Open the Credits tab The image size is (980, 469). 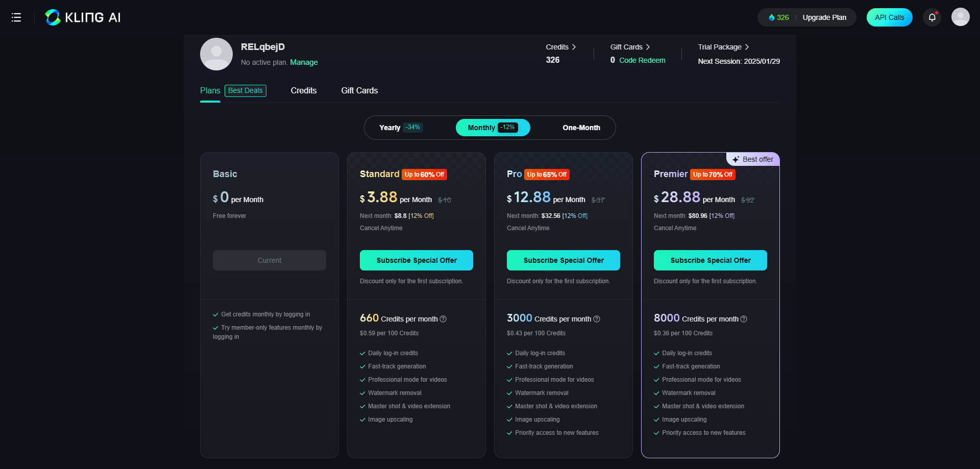coord(304,91)
